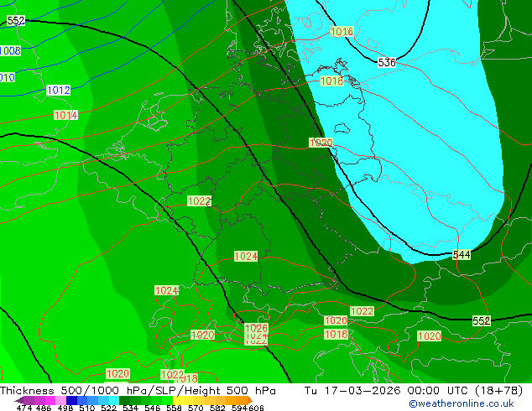Select the cyan legend swatch above 522
Viewport: 532px width, 411px height.
[x=113, y=400]
